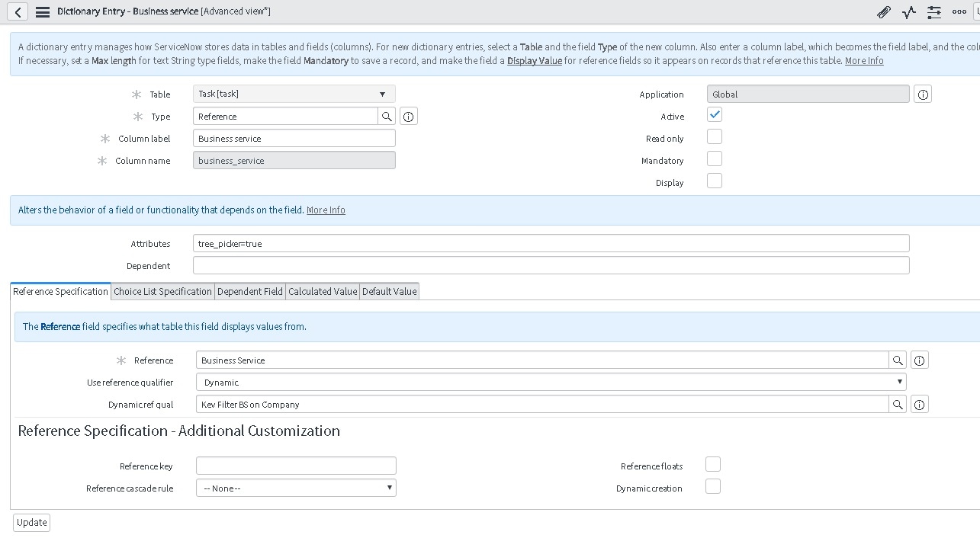Open the hamburger context menu

43,11
